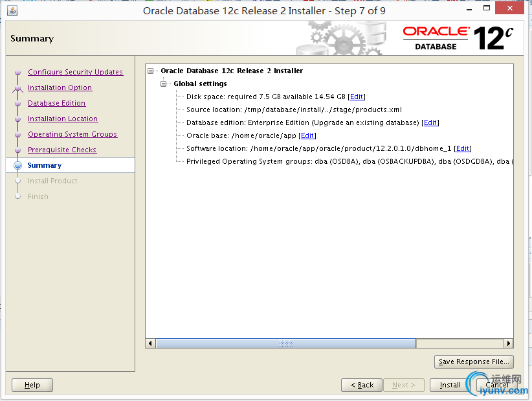Start installation with the Install button
The height and width of the screenshot is (401, 532).
tap(450, 385)
